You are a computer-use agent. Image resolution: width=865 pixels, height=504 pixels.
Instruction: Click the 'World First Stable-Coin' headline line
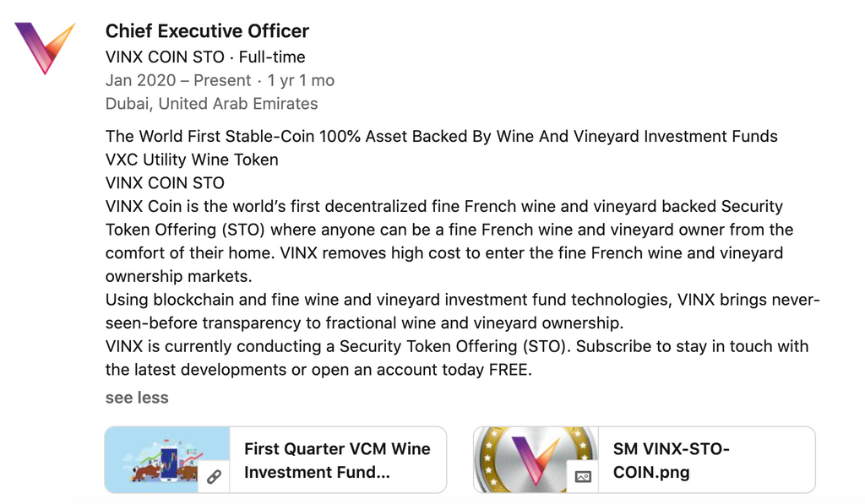441,136
